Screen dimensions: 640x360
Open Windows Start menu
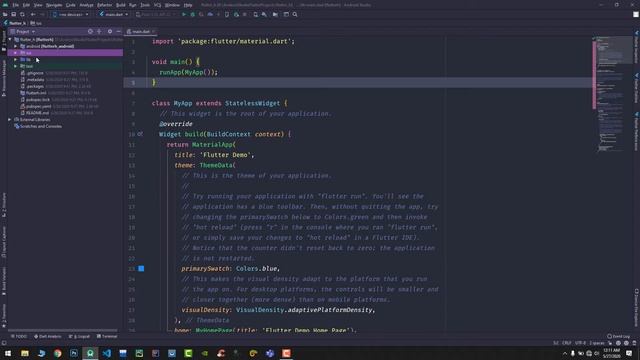[8, 353]
